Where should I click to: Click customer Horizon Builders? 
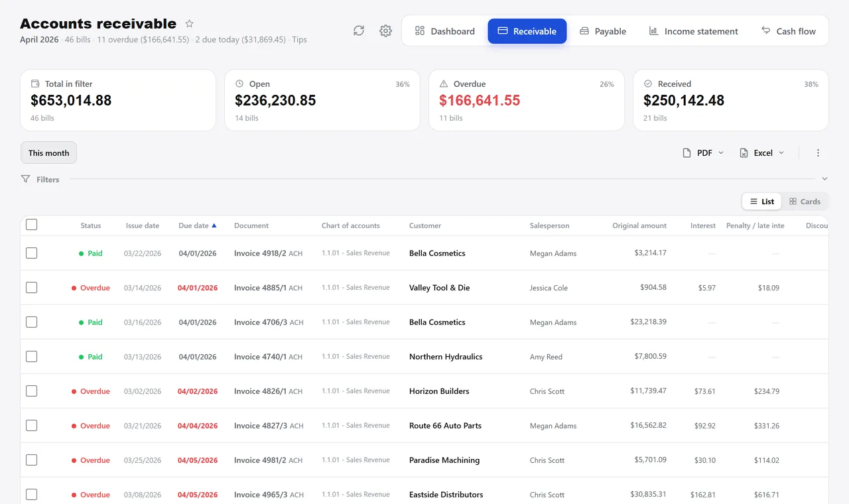439,391
